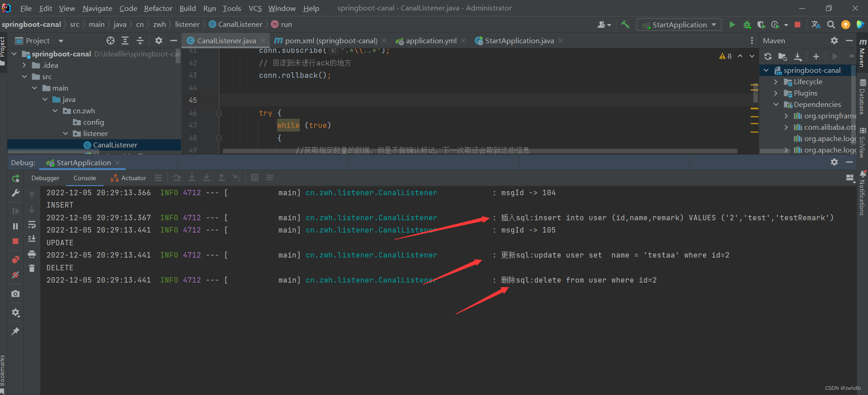The image size is (868, 395).
Task: Open the StartApplication run configuration dropdown
Action: coord(679,25)
